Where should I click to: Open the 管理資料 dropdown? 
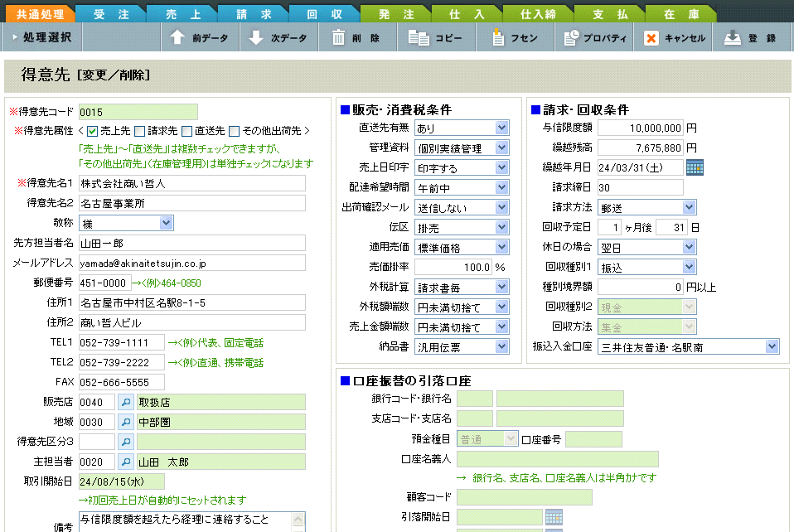pyautogui.click(x=501, y=148)
